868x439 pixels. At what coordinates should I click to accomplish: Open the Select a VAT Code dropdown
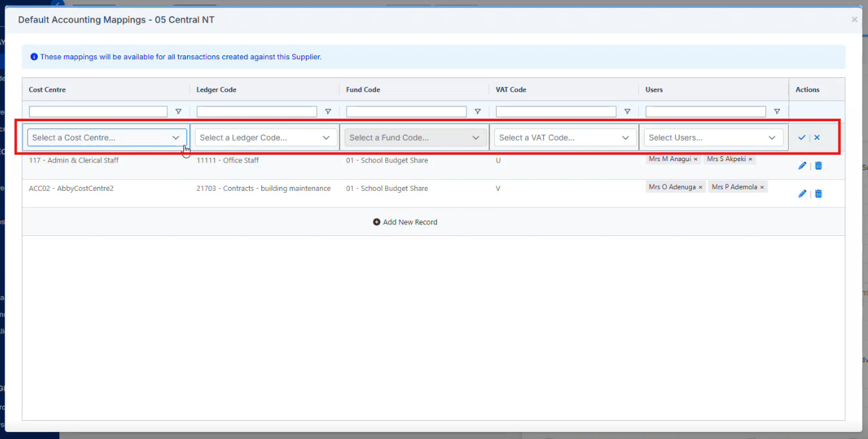coord(565,137)
